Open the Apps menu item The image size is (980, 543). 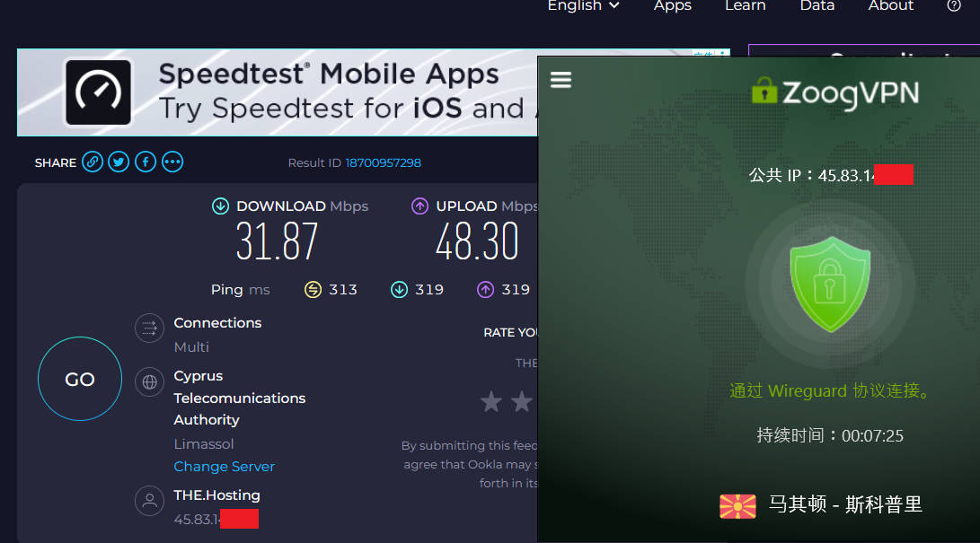point(672,5)
